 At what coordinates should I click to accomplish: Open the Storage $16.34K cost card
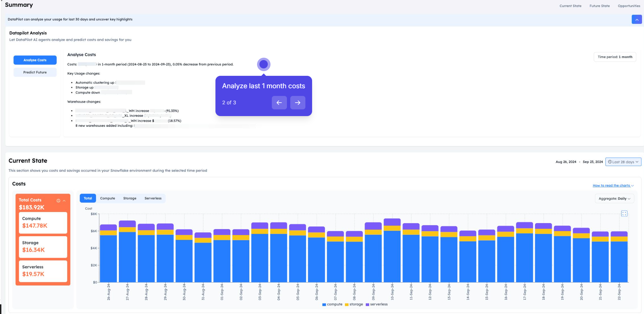coord(43,247)
